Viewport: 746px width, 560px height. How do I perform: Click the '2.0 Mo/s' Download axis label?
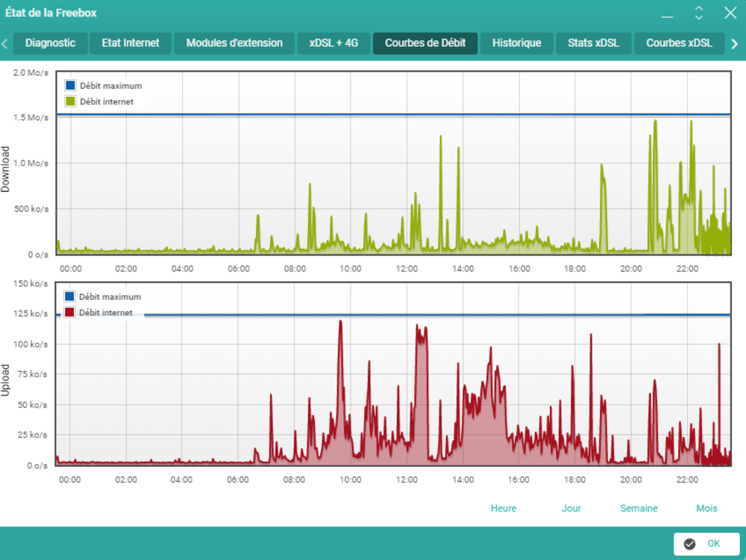31,73
